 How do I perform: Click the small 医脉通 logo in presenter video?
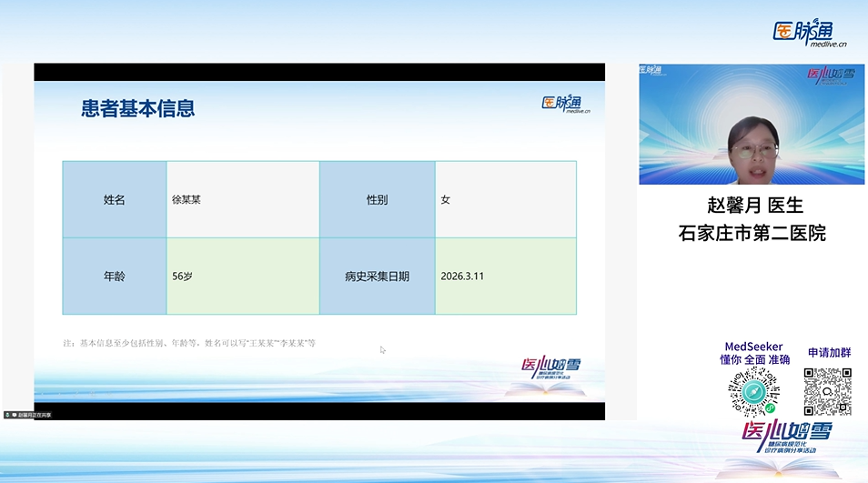click(651, 70)
